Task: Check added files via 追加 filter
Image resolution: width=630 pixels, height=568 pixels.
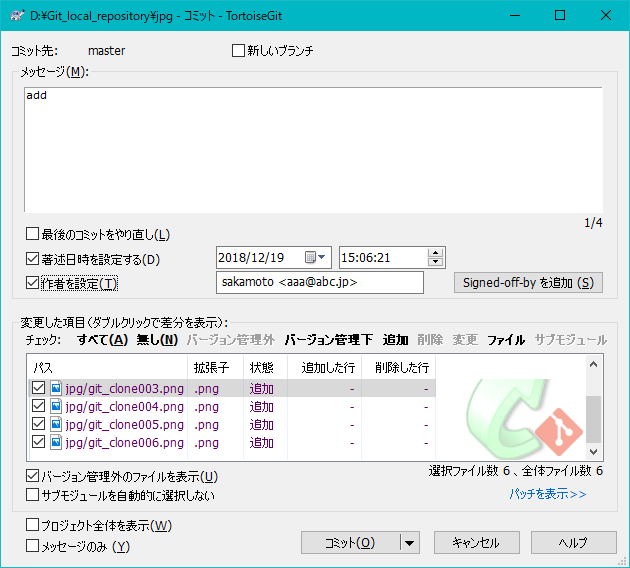Action: click(x=395, y=340)
